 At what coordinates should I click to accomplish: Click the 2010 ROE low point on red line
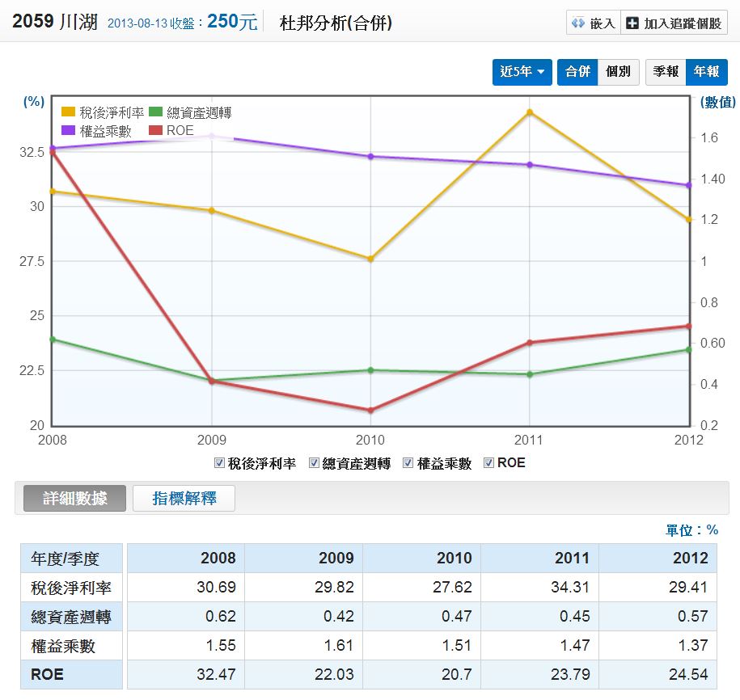[370, 411]
